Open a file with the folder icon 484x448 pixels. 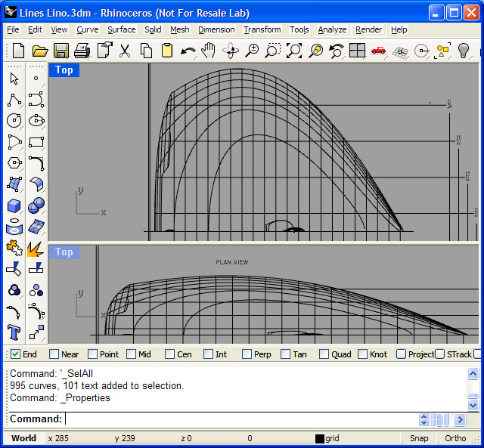pyautogui.click(x=40, y=51)
